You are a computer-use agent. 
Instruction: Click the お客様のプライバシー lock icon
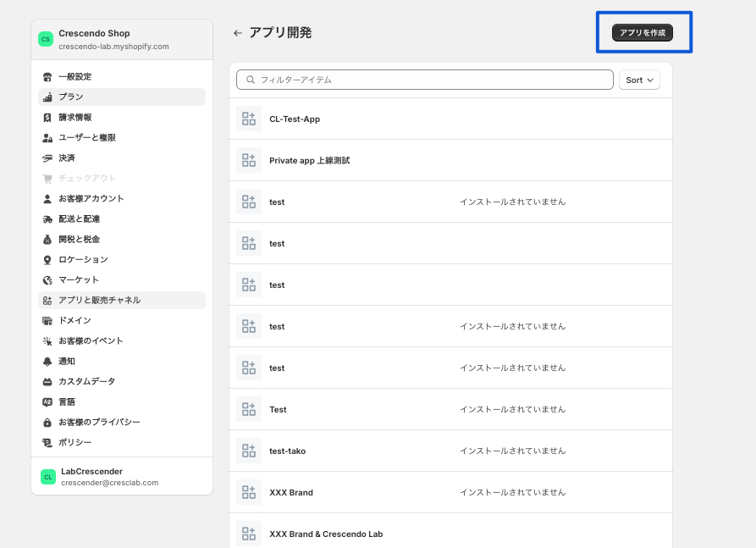point(47,423)
